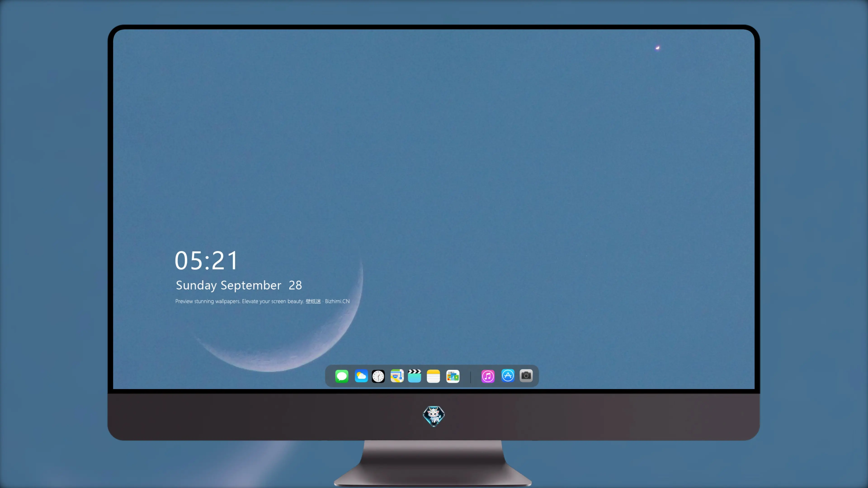The image size is (868, 488).
Task: Open the Maps app in the dock
Action: [x=397, y=376]
